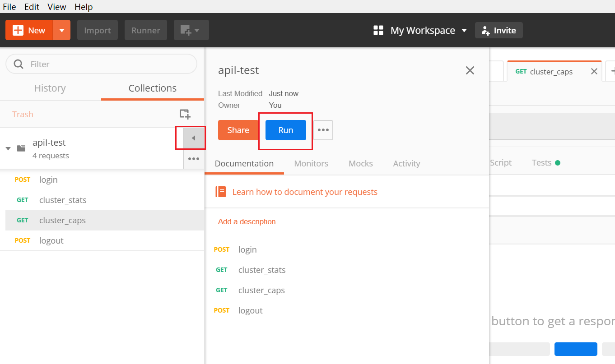This screenshot has height=364, width=615.
Task: Click the apil-test folder icon
Action: point(21,148)
